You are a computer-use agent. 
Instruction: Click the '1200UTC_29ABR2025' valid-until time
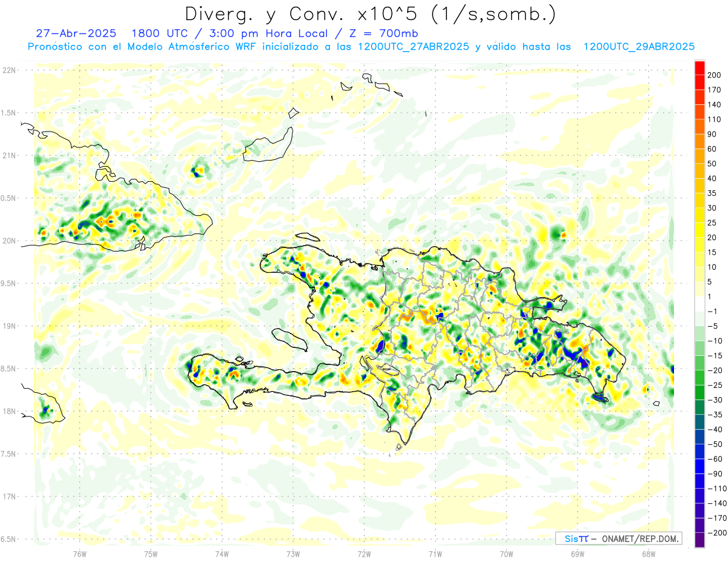click(639, 47)
